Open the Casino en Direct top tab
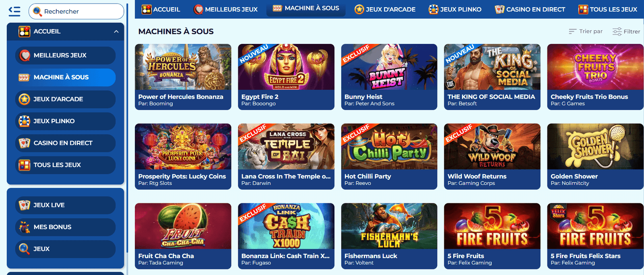This screenshot has height=275, width=644. (530, 9)
